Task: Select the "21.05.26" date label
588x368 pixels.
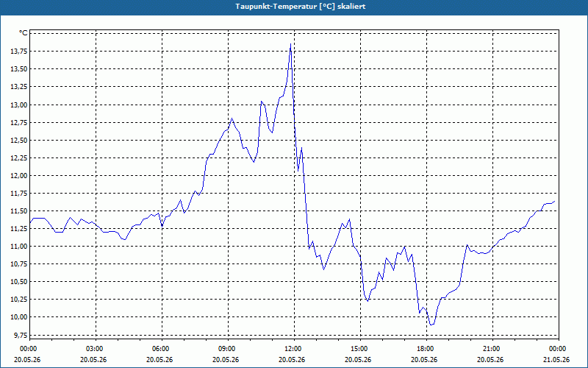Action: point(556,359)
